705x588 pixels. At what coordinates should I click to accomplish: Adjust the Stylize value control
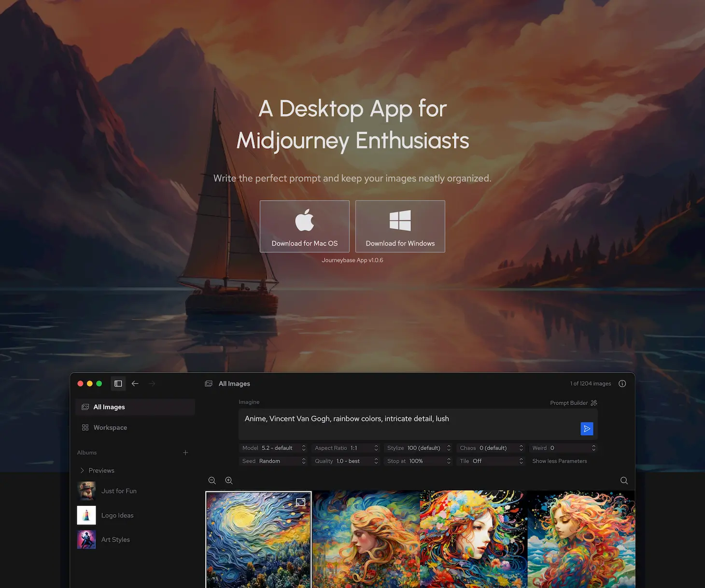click(418, 448)
